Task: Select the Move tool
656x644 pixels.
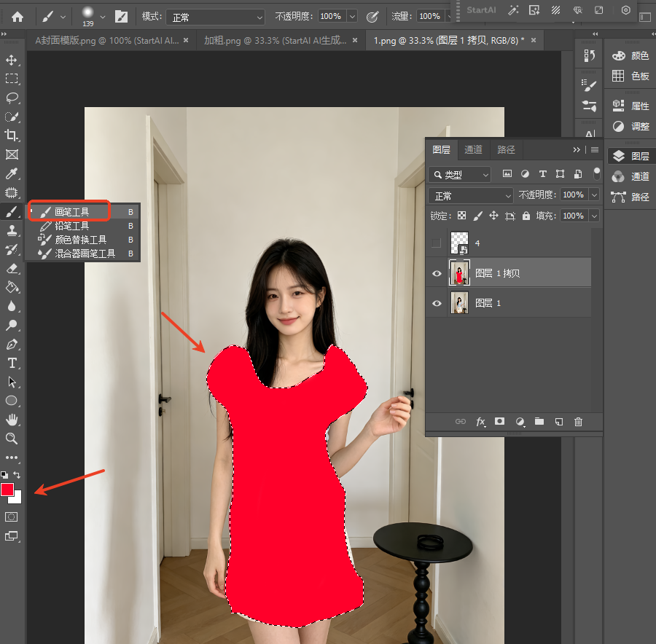Action: (x=11, y=60)
